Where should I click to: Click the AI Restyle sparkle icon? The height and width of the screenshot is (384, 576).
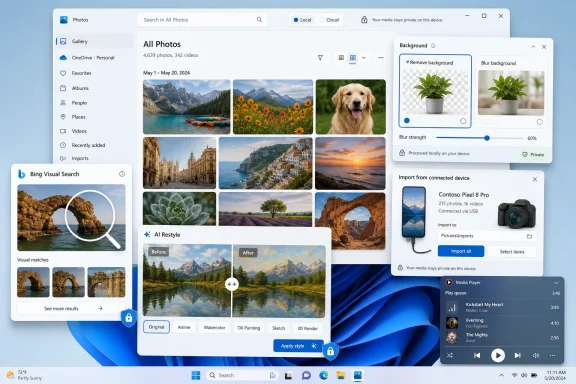pos(147,234)
